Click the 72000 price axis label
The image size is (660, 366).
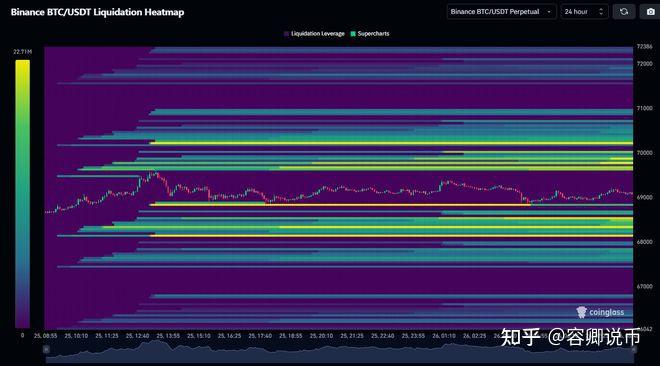(x=644, y=64)
